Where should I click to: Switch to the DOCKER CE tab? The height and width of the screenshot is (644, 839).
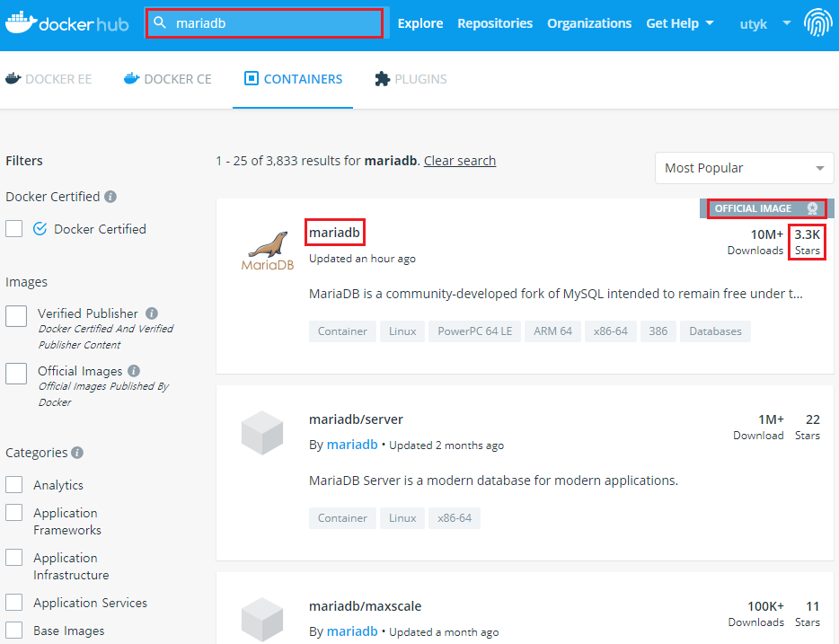pos(167,79)
